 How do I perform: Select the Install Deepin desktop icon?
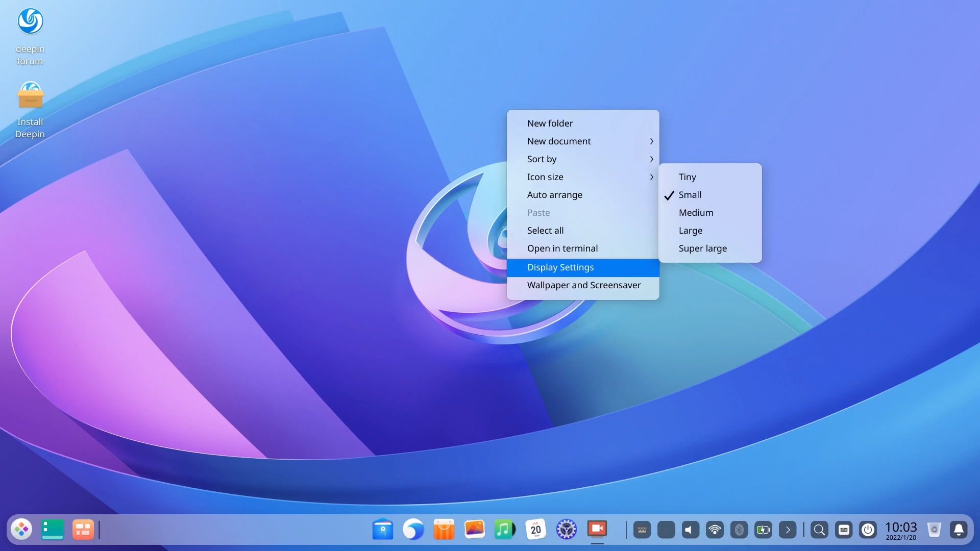click(x=30, y=110)
